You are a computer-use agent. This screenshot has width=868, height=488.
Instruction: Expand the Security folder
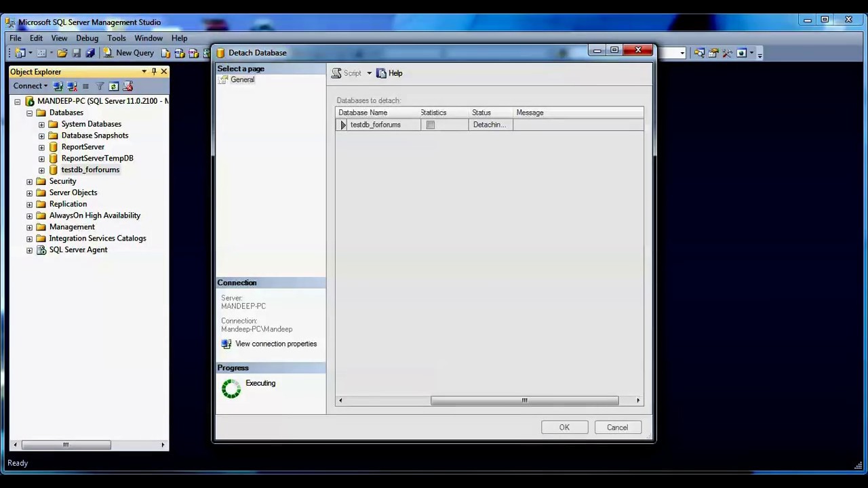point(29,182)
